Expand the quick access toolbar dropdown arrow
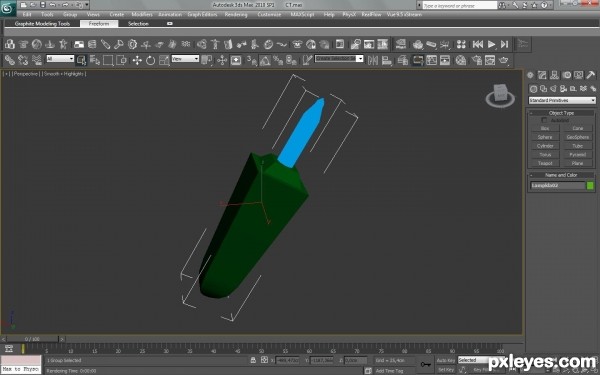 87,5
